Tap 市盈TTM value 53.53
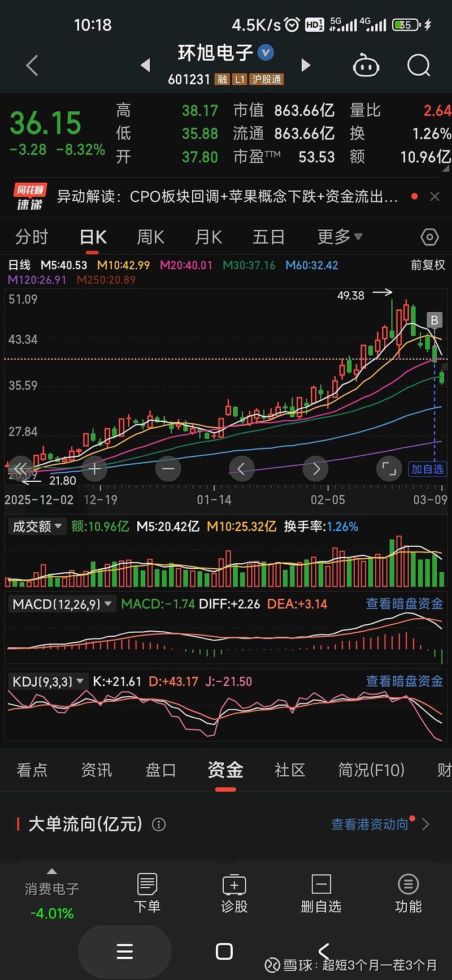This screenshot has height=980, width=452. [x=317, y=157]
